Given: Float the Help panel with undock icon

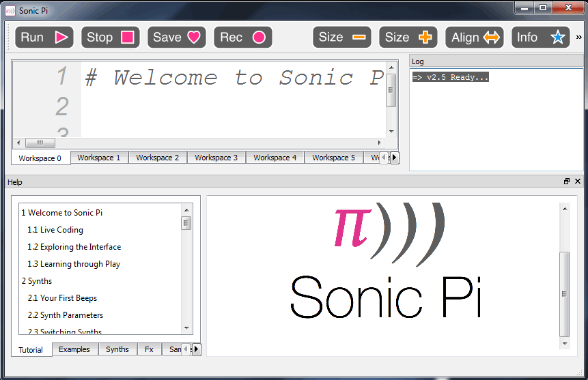Looking at the screenshot, I should coord(567,181).
